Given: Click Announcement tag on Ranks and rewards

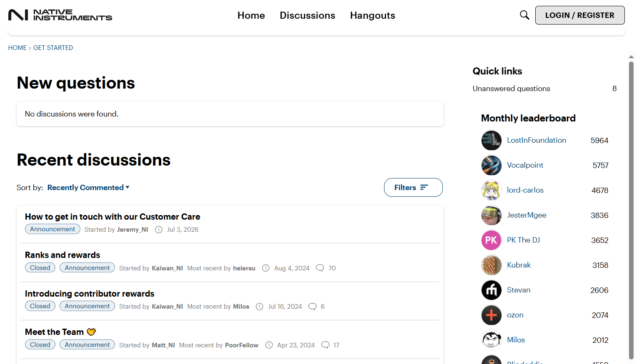Looking at the screenshot, I should point(87,268).
